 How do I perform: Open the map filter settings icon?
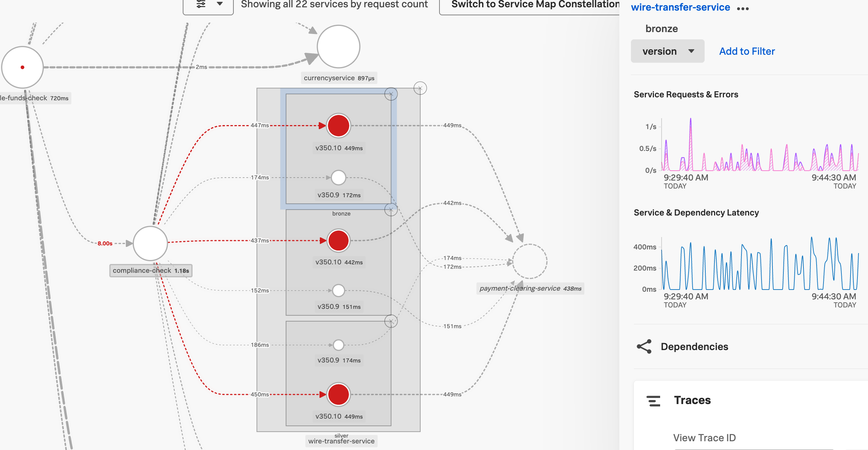201,4
